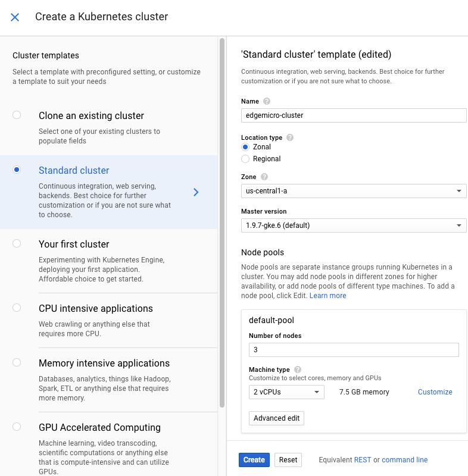Screen dimensions: 468x476
Task: Open the 2 vCPUs machine type dropdown
Action: tap(286, 392)
